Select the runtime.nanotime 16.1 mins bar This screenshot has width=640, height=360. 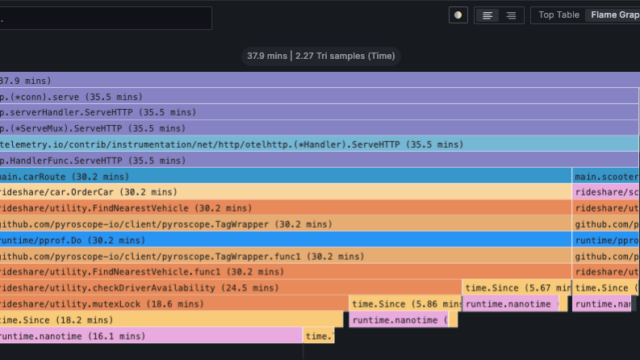point(151,336)
